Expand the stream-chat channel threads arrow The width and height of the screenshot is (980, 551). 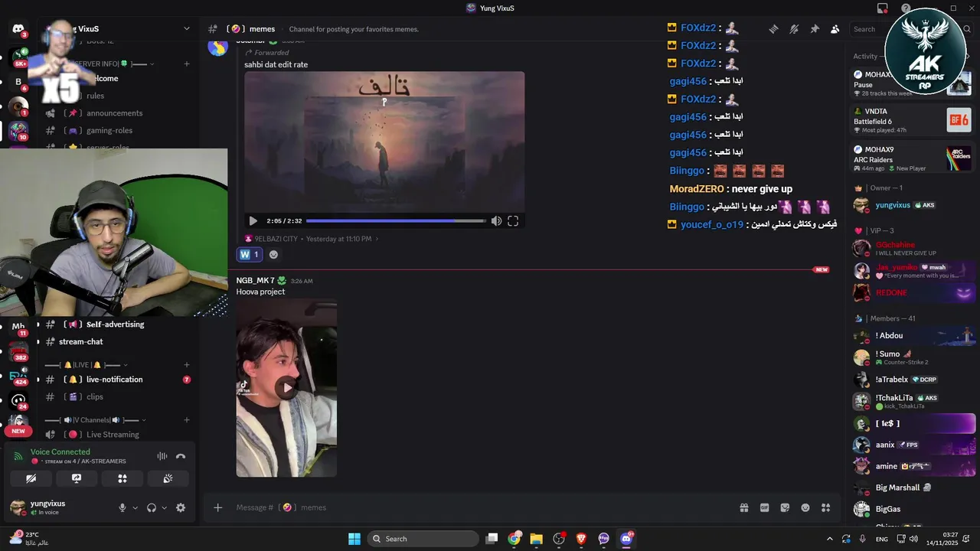click(38, 342)
